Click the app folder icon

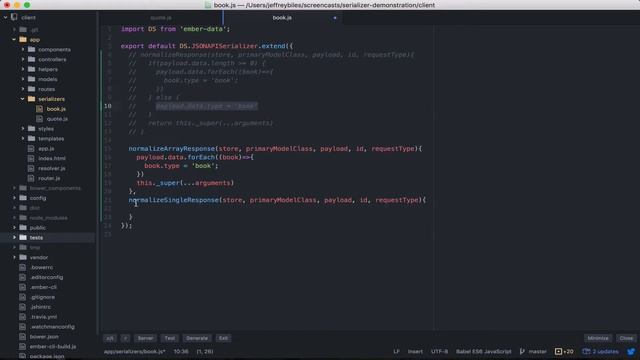click(23, 40)
